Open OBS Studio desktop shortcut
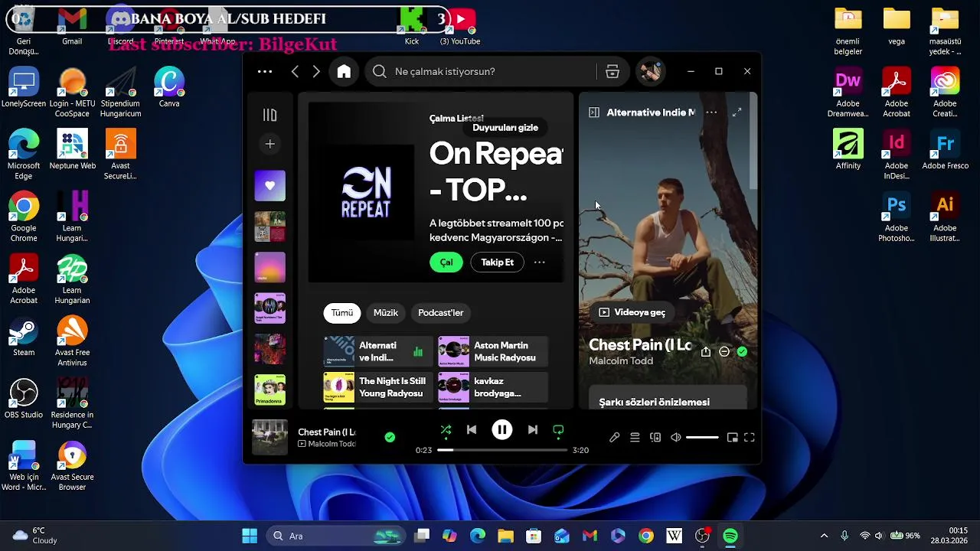This screenshot has height=551, width=980. (x=24, y=399)
